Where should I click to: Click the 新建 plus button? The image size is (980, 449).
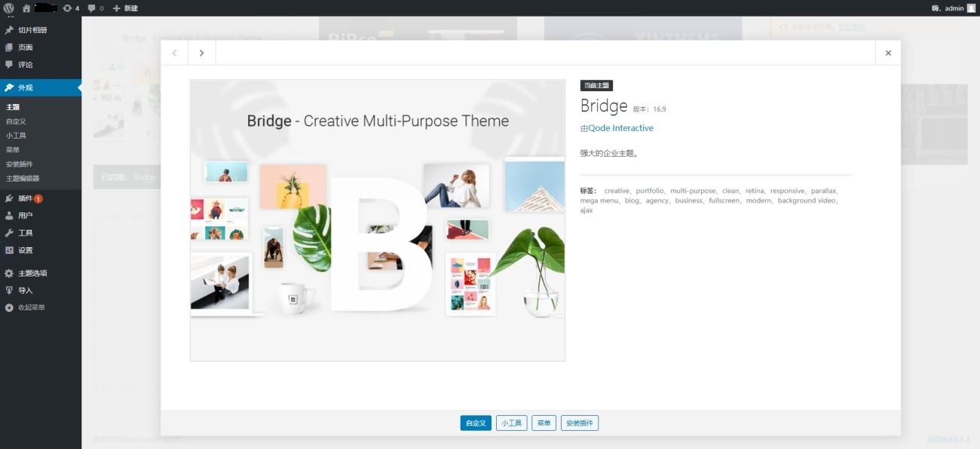tap(125, 8)
